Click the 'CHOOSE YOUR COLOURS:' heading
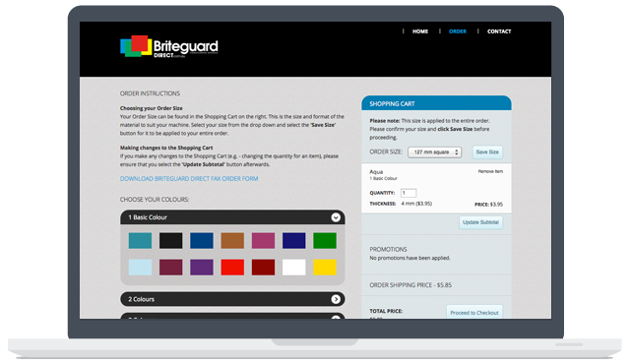Viewport: 630px width, 364px height. pyautogui.click(x=155, y=200)
